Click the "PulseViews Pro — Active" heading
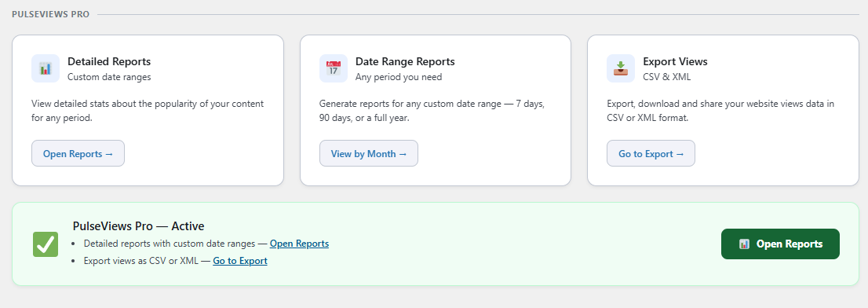This screenshot has height=308, width=868. pos(138,226)
